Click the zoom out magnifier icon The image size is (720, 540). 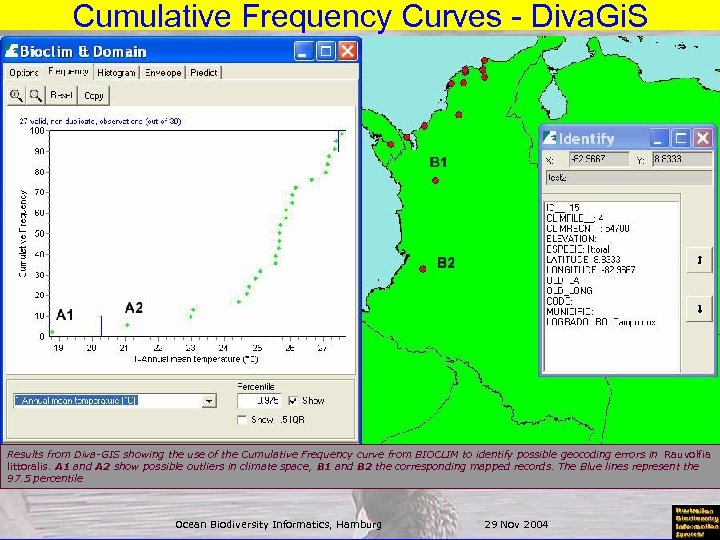35,95
